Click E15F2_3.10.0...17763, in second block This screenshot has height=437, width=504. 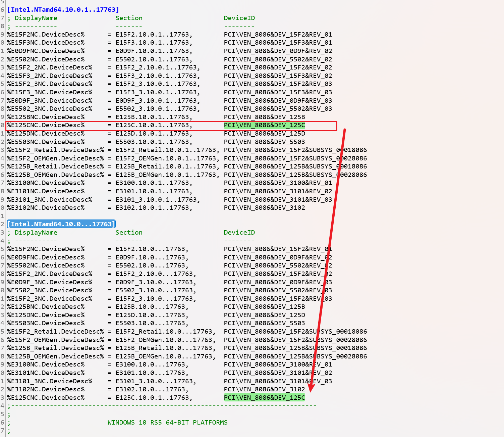(x=156, y=299)
